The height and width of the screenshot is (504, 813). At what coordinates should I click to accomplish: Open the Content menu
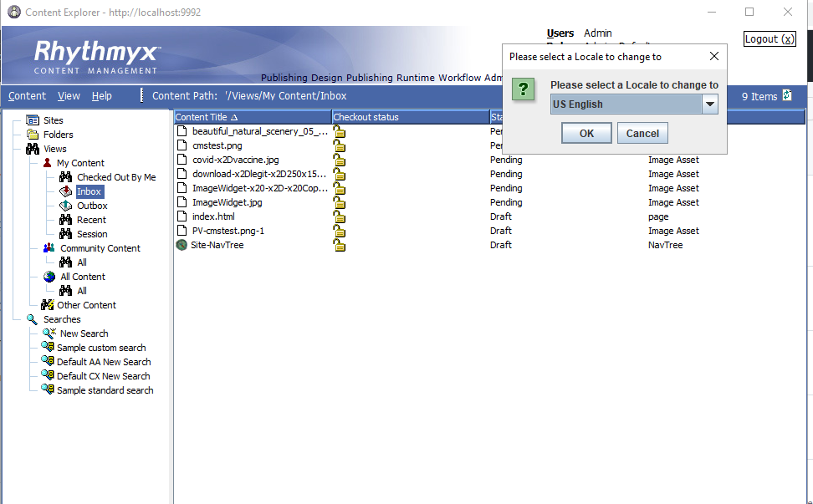pyautogui.click(x=27, y=96)
